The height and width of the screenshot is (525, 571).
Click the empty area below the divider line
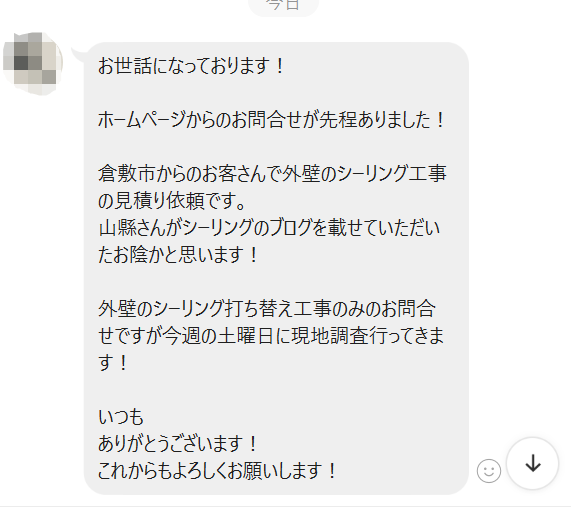point(286,516)
